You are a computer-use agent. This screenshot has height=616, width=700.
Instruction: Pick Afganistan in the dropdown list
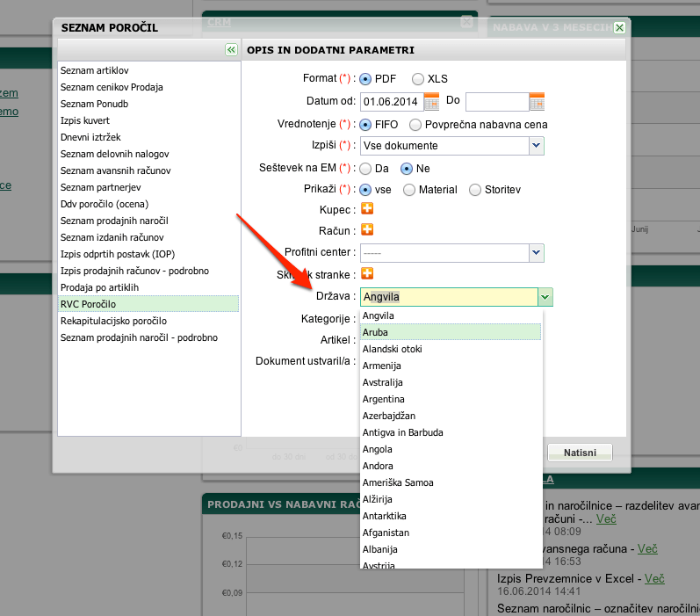451,533
